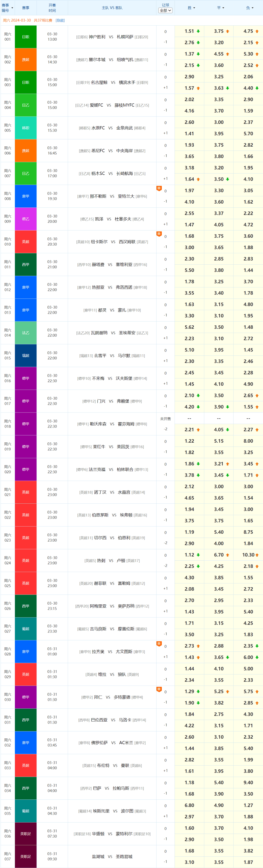Click the 法乙 league badge of match 014

(26, 333)
